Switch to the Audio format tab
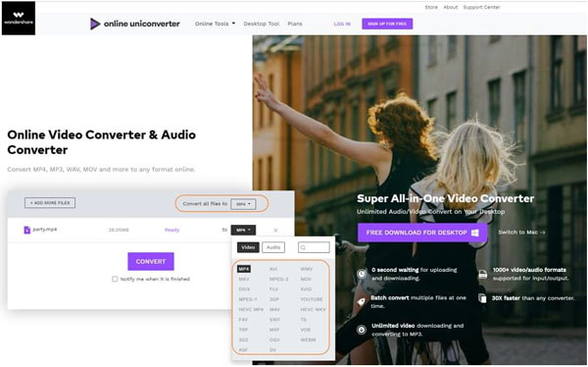The height and width of the screenshot is (367, 588). tap(273, 247)
